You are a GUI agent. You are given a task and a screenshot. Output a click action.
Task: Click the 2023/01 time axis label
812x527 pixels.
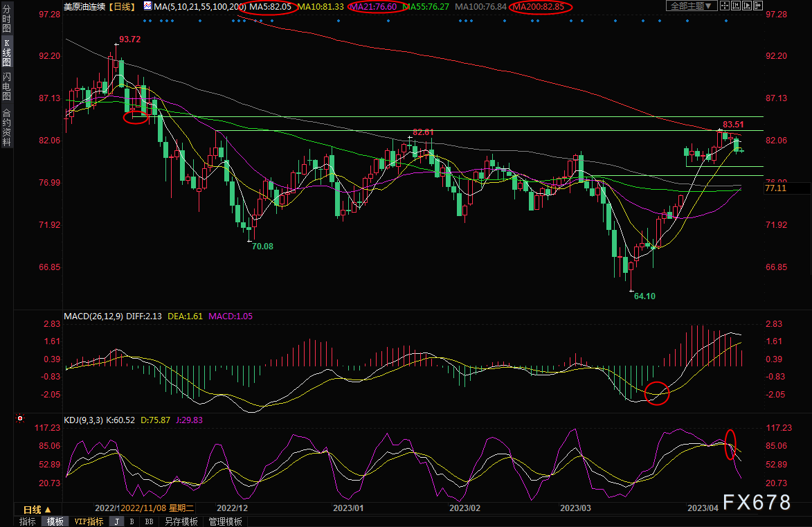tap(348, 508)
